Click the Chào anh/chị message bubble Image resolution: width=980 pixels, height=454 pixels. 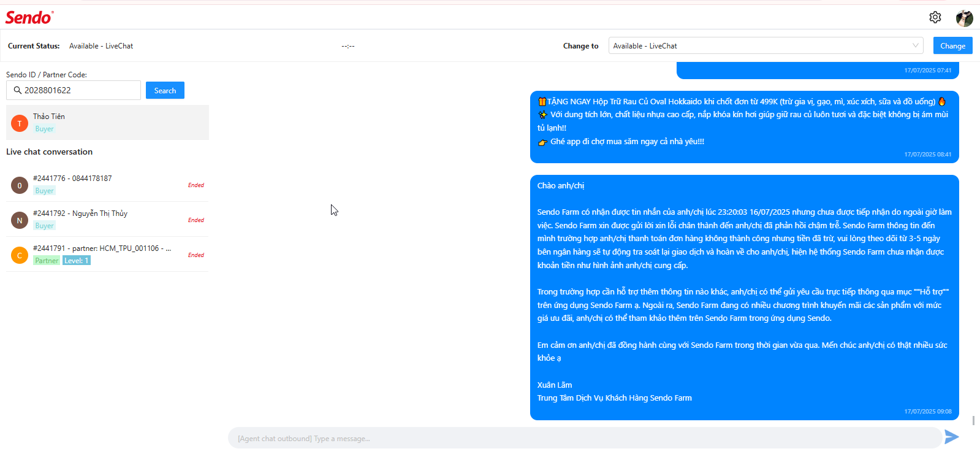click(x=744, y=298)
